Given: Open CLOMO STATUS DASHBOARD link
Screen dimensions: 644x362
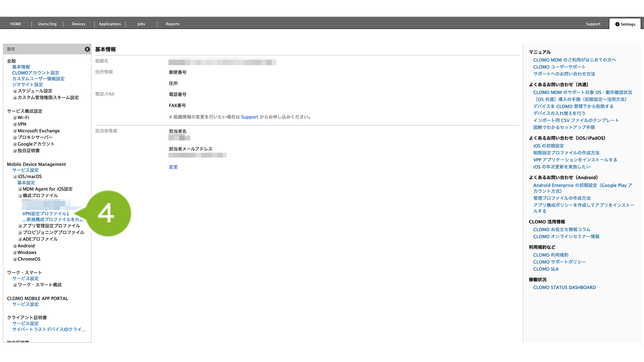Looking at the screenshot, I should (564, 287).
